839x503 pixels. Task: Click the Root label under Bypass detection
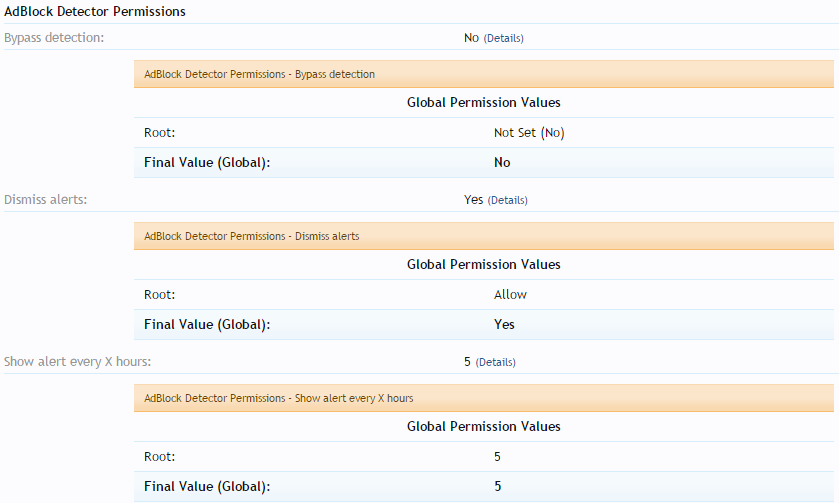point(159,133)
